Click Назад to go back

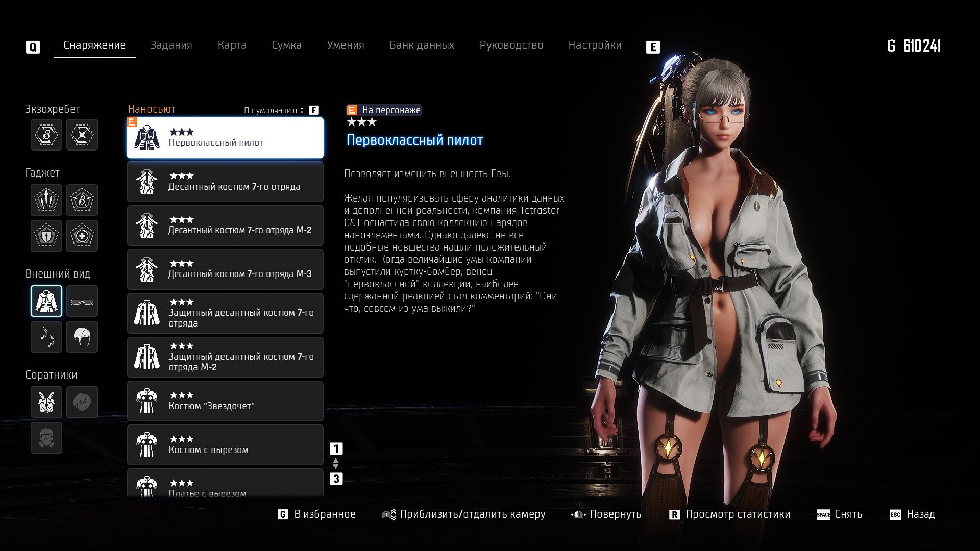pyautogui.click(x=913, y=514)
